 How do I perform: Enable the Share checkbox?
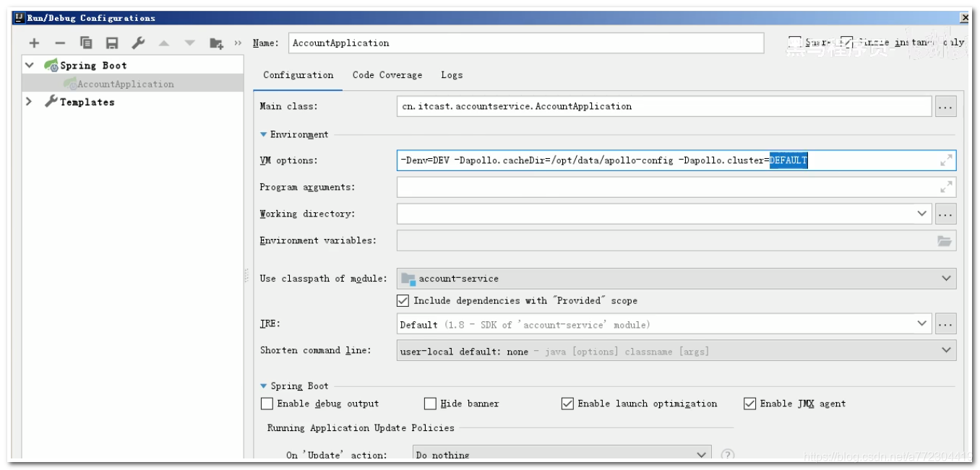795,41
